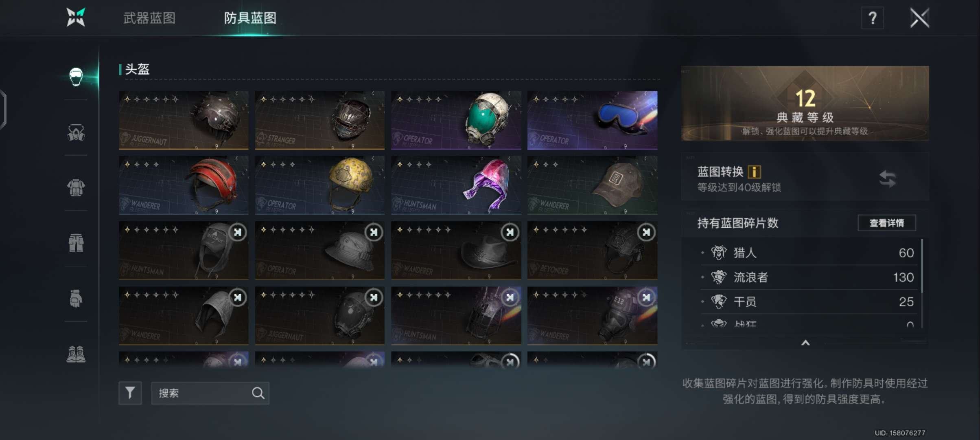Image resolution: width=980 pixels, height=440 pixels.
Task: Select the locked Operator bucket hat blueprint
Action: coord(319,251)
